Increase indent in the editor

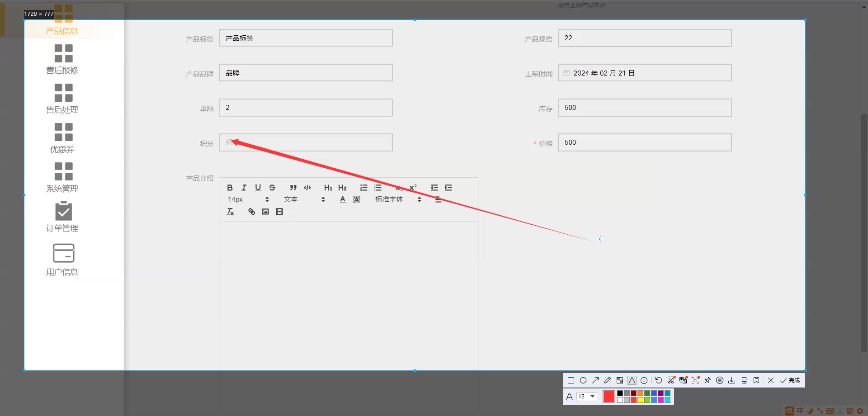[x=448, y=188]
